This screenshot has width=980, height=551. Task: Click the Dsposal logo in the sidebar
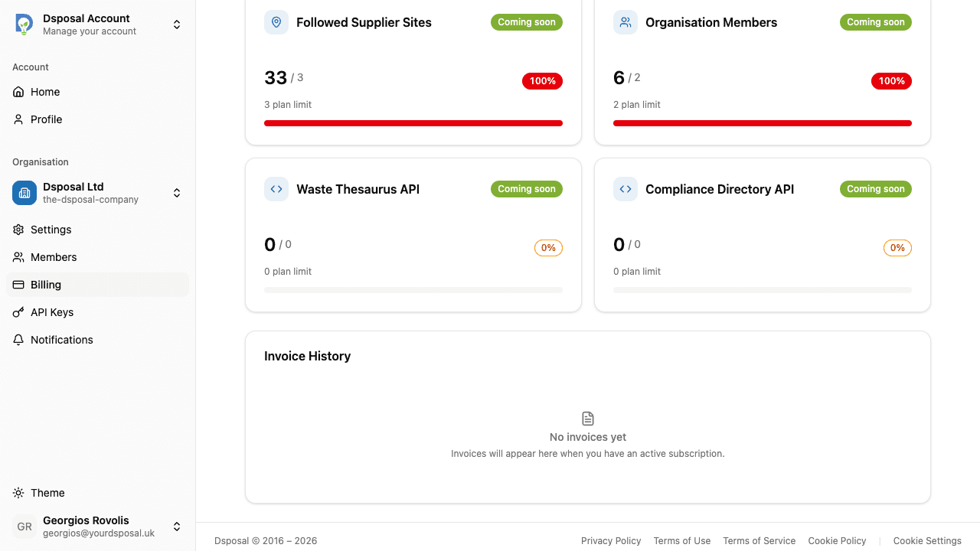[24, 24]
